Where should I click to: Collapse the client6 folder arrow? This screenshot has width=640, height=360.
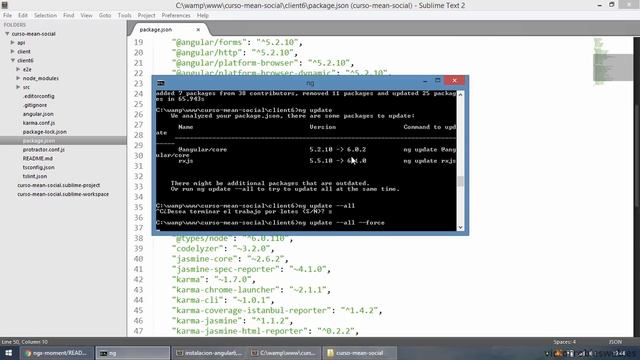(x=13, y=60)
